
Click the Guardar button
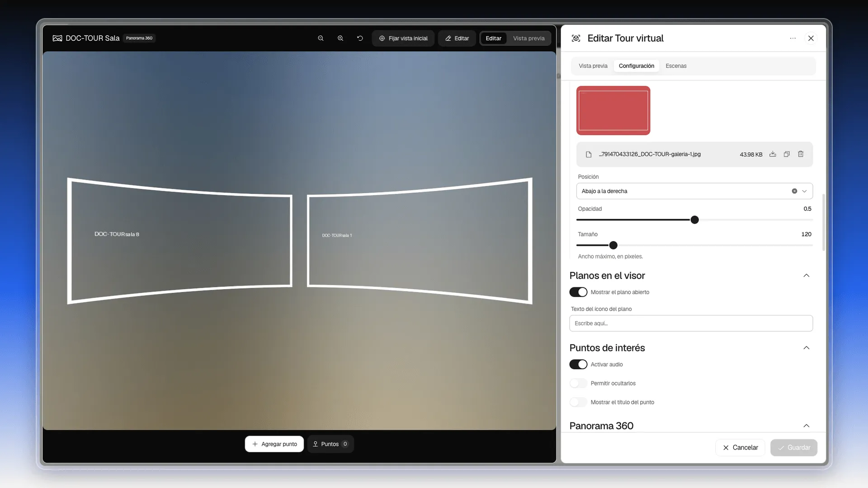click(x=794, y=448)
